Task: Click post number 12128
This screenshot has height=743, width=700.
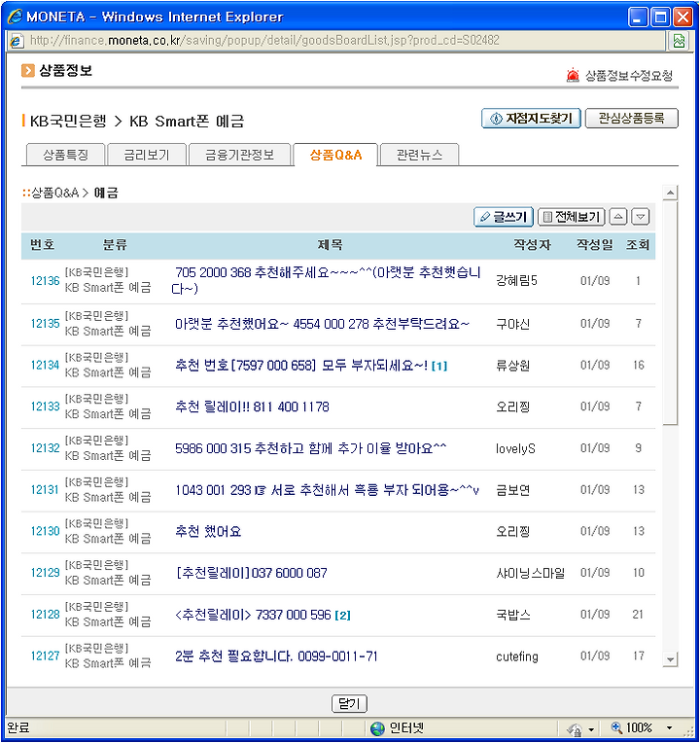Action: pyautogui.click(x=45, y=615)
